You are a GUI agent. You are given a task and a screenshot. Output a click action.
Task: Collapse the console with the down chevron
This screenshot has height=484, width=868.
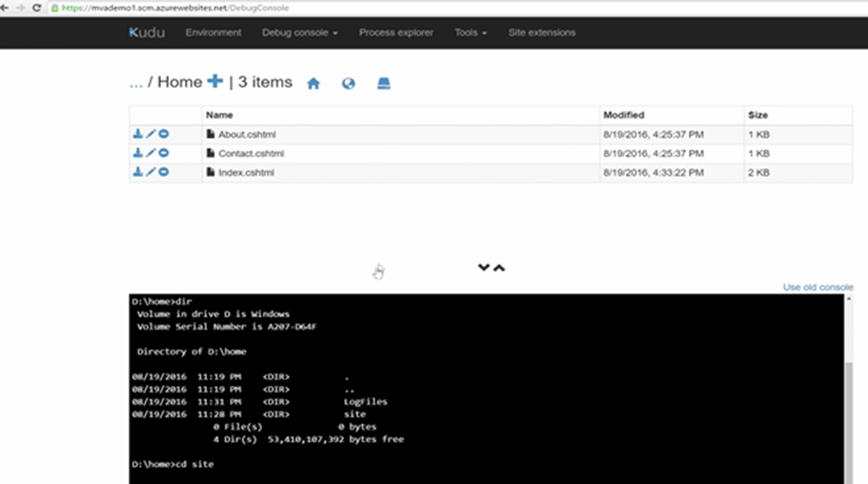click(x=484, y=267)
